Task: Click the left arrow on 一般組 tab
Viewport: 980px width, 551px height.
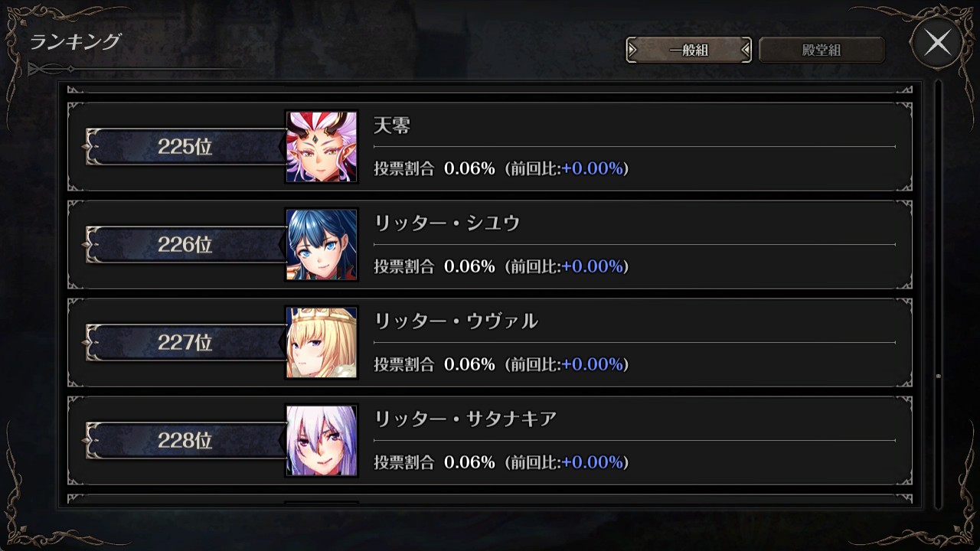Action: click(632, 51)
